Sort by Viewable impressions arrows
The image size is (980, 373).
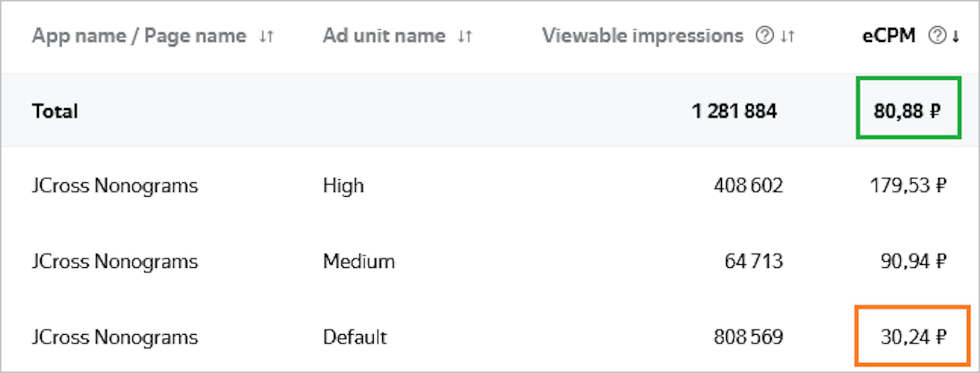[788, 36]
